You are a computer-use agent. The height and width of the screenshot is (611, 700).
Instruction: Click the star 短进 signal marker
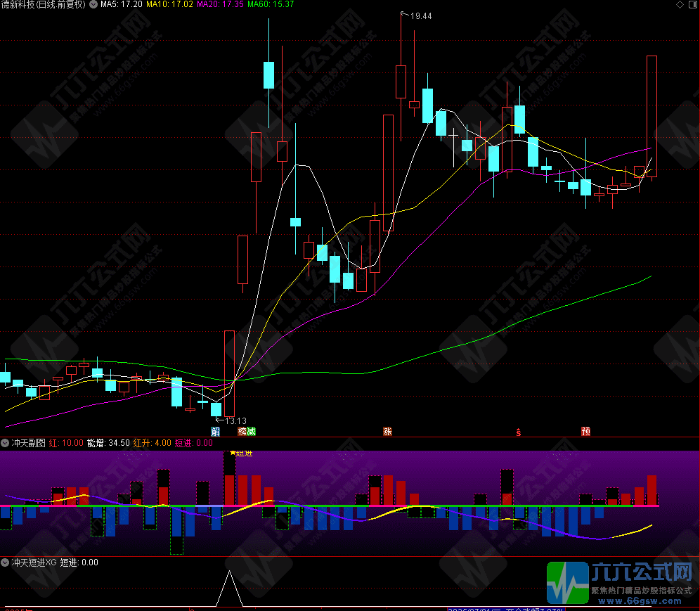coord(242,454)
